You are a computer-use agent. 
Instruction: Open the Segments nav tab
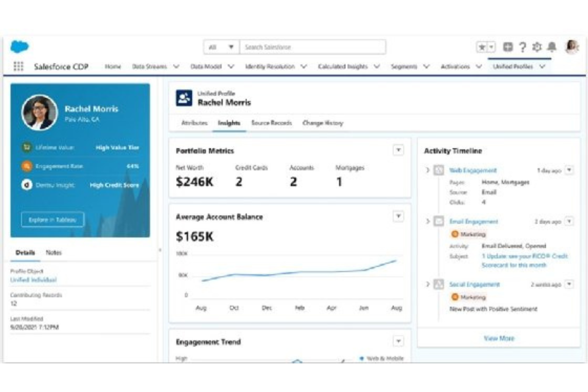pos(404,67)
